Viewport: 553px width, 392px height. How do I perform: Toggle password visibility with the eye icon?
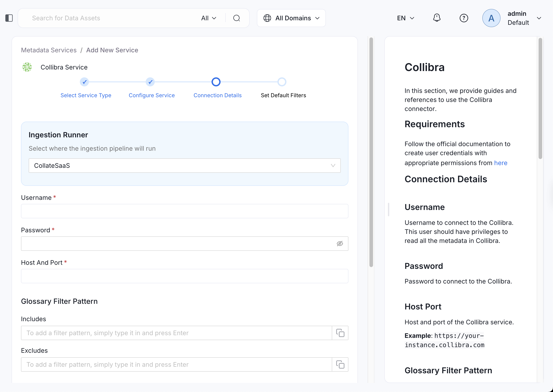pyautogui.click(x=340, y=244)
